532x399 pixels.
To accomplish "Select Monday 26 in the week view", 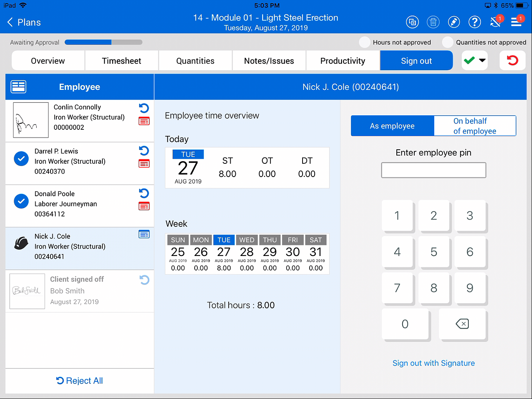I will [x=201, y=254].
